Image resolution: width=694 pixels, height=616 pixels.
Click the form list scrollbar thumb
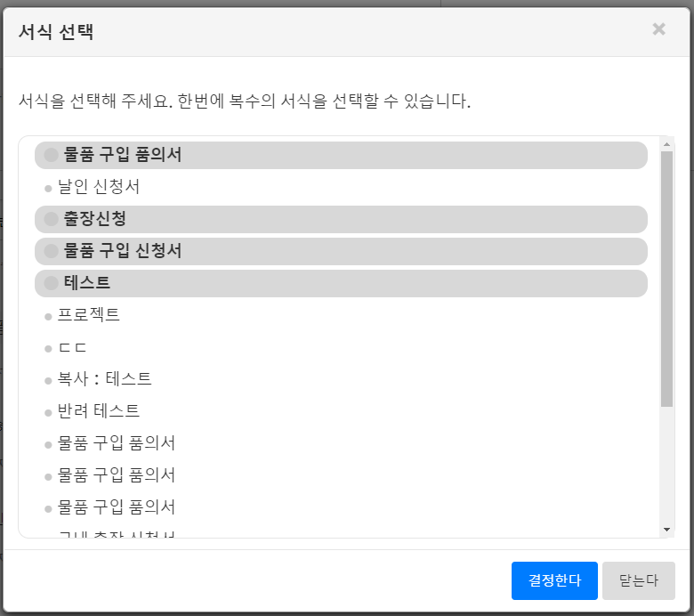[x=666, y=276]
